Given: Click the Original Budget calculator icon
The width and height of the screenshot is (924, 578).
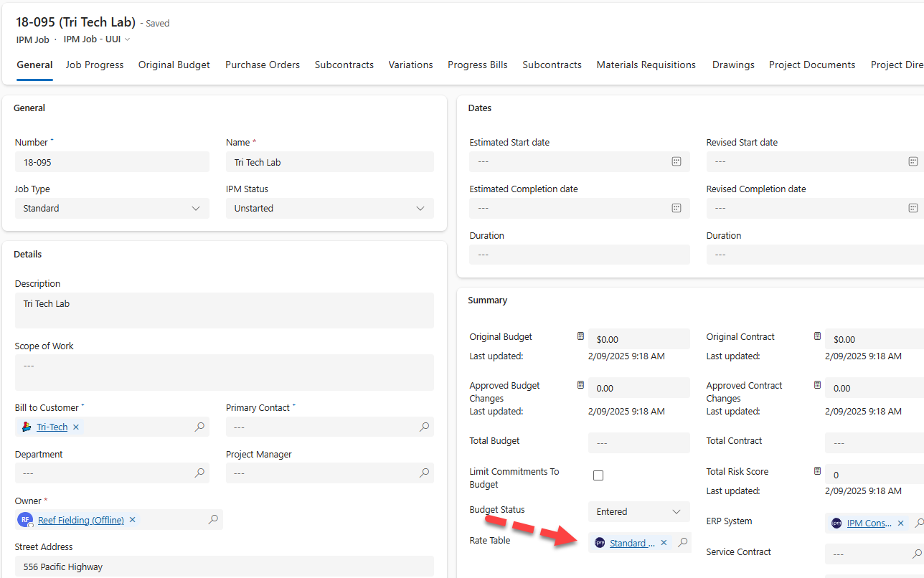Looking at the screenshot, I should tap(580, 336).
